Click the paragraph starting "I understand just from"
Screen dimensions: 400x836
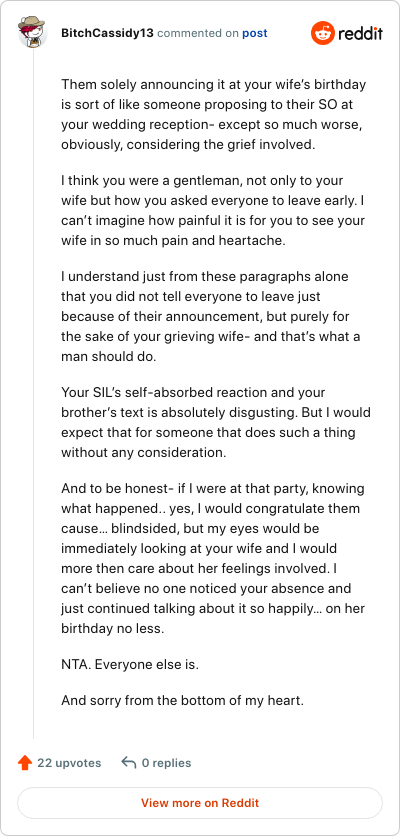tap(213, 317)
